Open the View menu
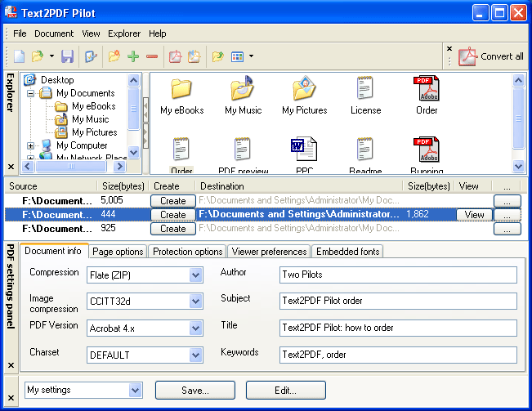532x411 pixels. pyautogui.click(x=91, y=34)
